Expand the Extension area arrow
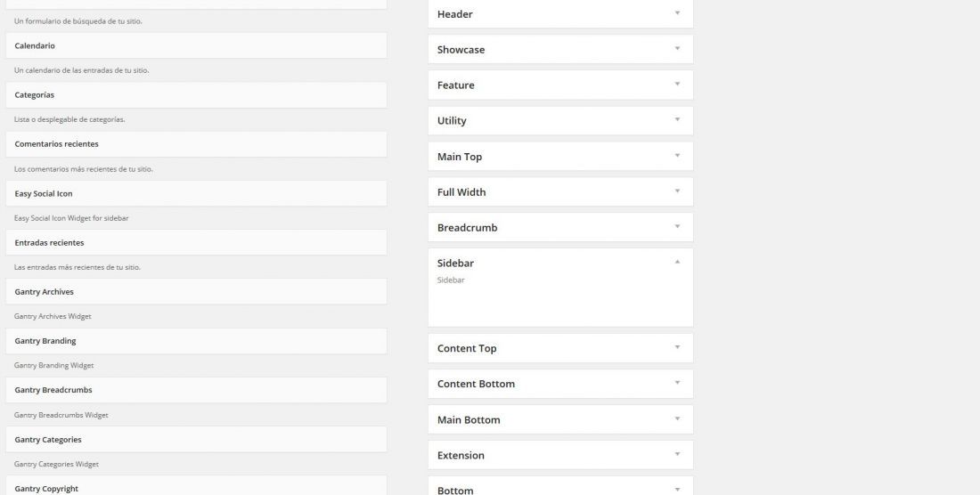This screenshot has height=495, width=980. [x=677, y=454]
